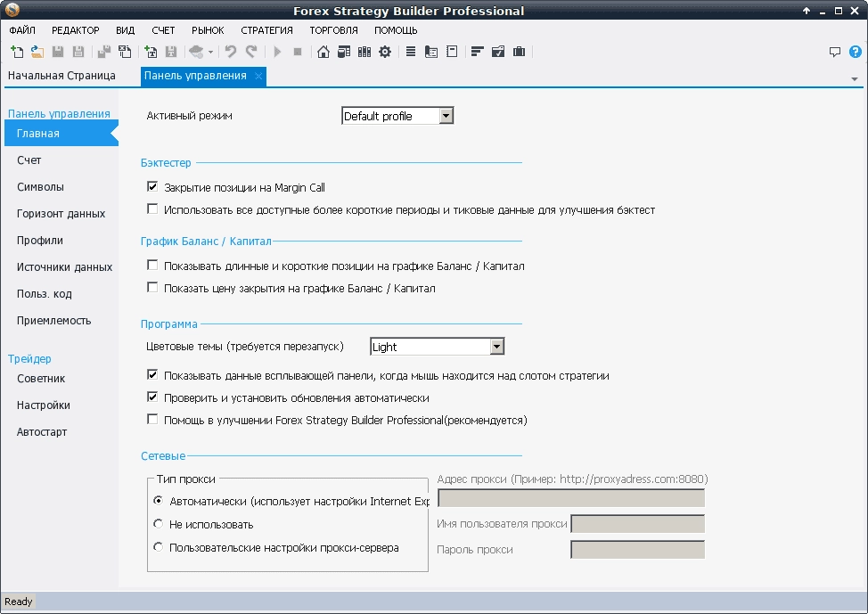The image size is (868, 614).
Task: Go to Горизонт данных section
Action: coord(61,213)
